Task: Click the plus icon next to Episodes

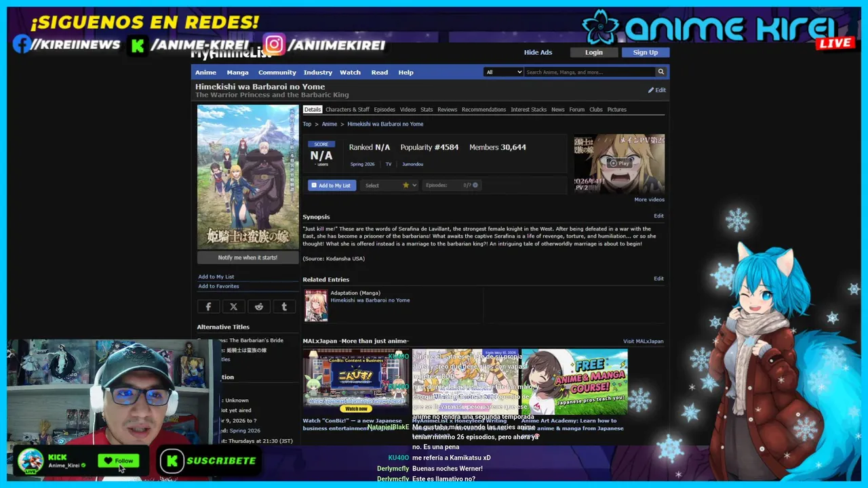Action: 475,185
